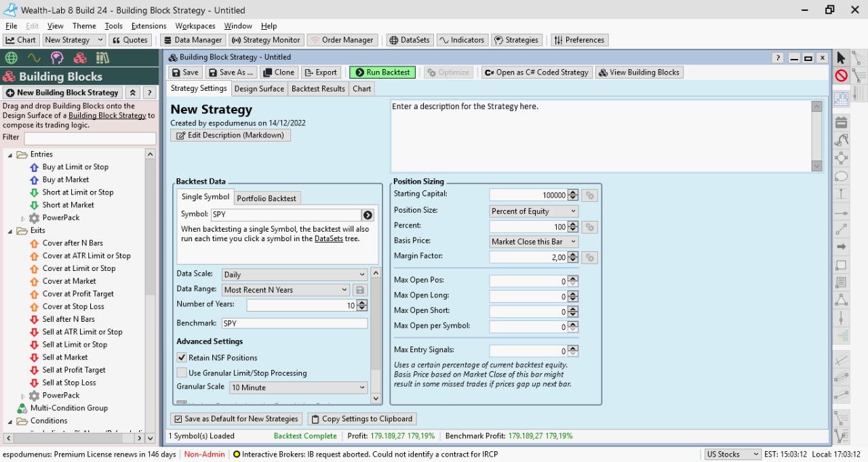The width and height of the screenshot is (868, 462).
Task: Toggle Retain NSF Positions checkbox
Action: point(182,358)
